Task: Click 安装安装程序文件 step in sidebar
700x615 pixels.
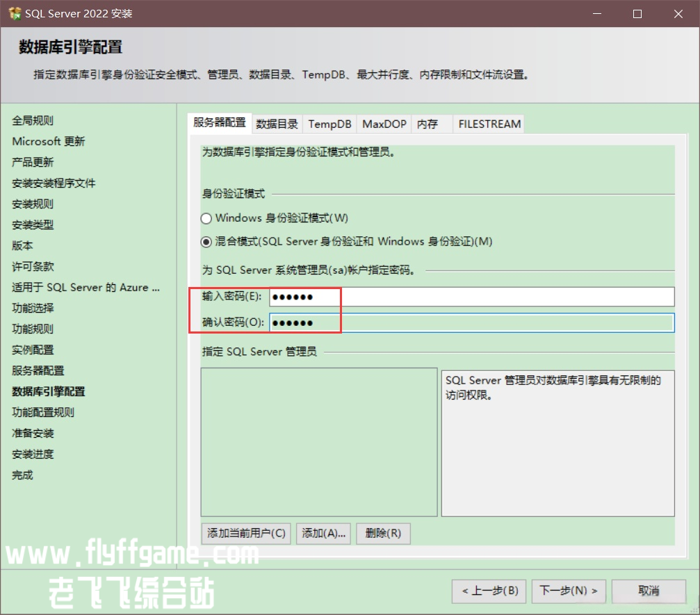Action: pos(54,183)
